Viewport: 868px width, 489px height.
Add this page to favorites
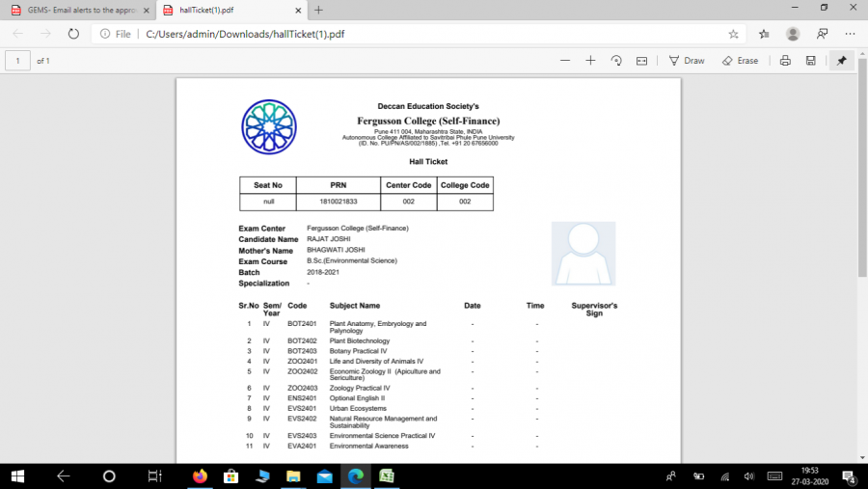pyautogui.click(x=734, y=34)
